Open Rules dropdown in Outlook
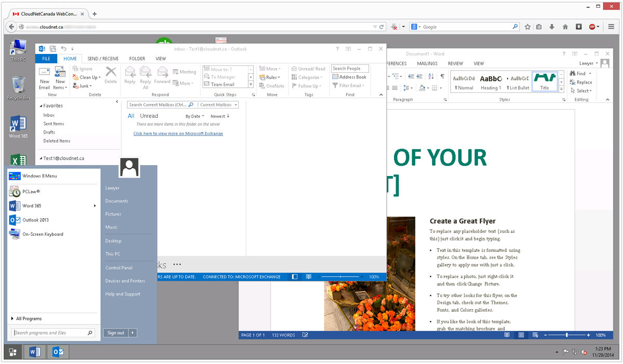 coord(270,77)
